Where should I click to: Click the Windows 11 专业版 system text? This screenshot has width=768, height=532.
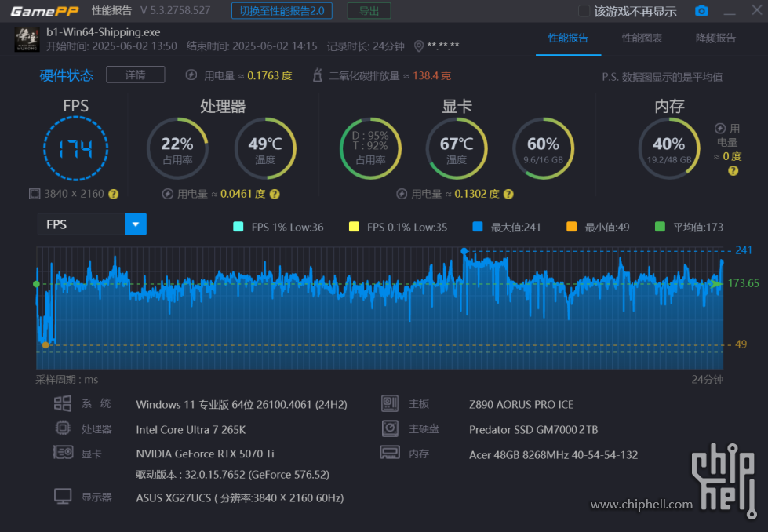pos(242,405)
